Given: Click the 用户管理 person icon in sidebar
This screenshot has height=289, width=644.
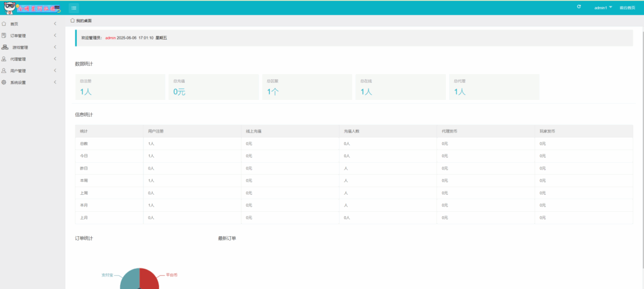Looking at the screenshot, I should tap(4, 70).
